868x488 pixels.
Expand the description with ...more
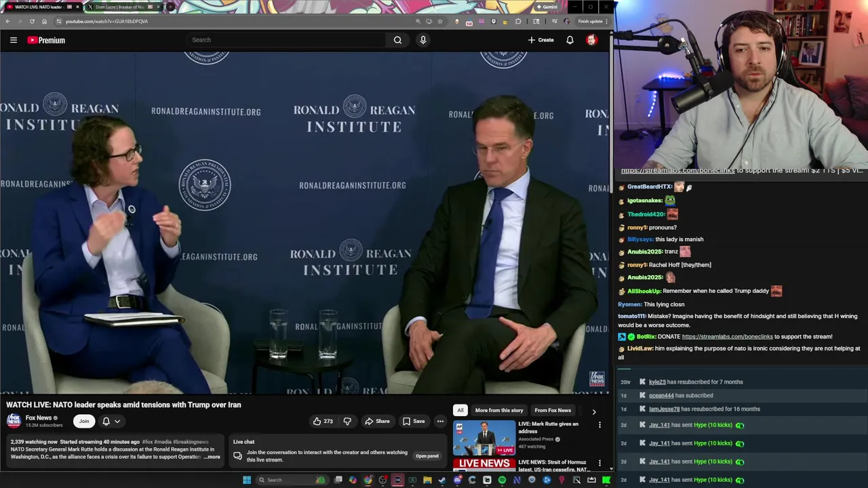pos(212,457)
